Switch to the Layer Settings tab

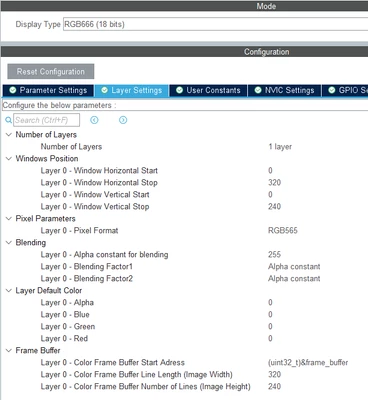click(132, 90)
